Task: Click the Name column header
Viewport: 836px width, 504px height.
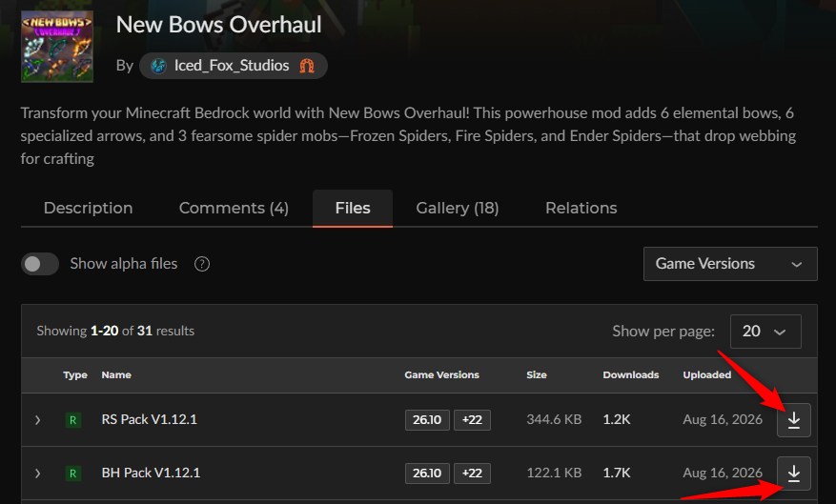Action: [116, 375]
